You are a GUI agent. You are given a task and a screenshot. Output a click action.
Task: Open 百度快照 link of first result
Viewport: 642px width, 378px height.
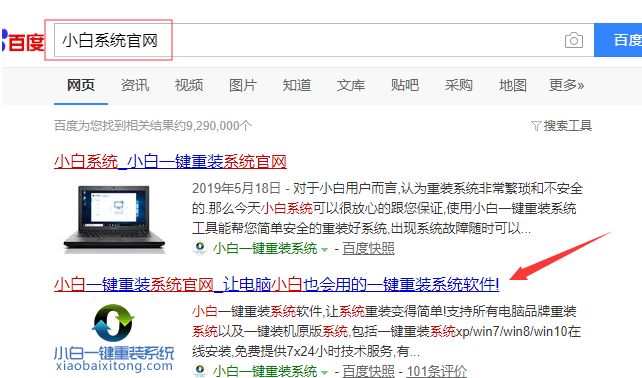point(368,248)
